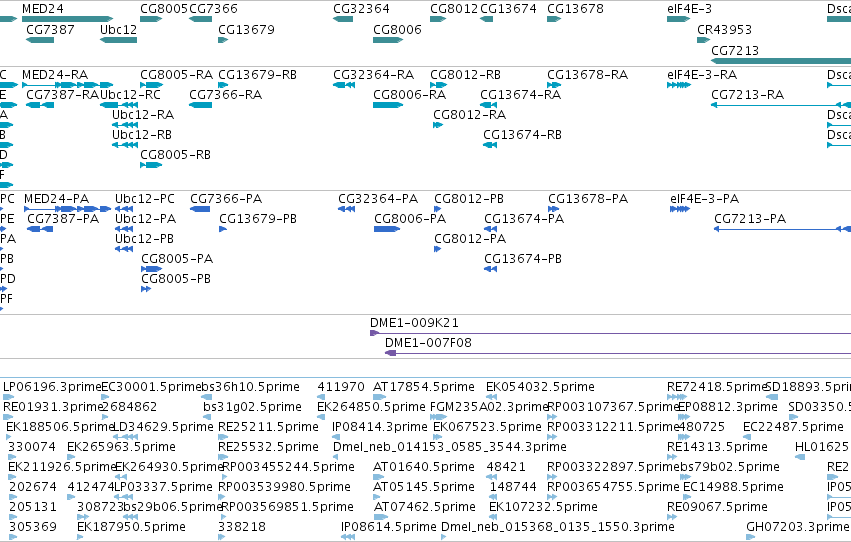
Task: Click the CG13674 gene label
Action: point(509,9)
